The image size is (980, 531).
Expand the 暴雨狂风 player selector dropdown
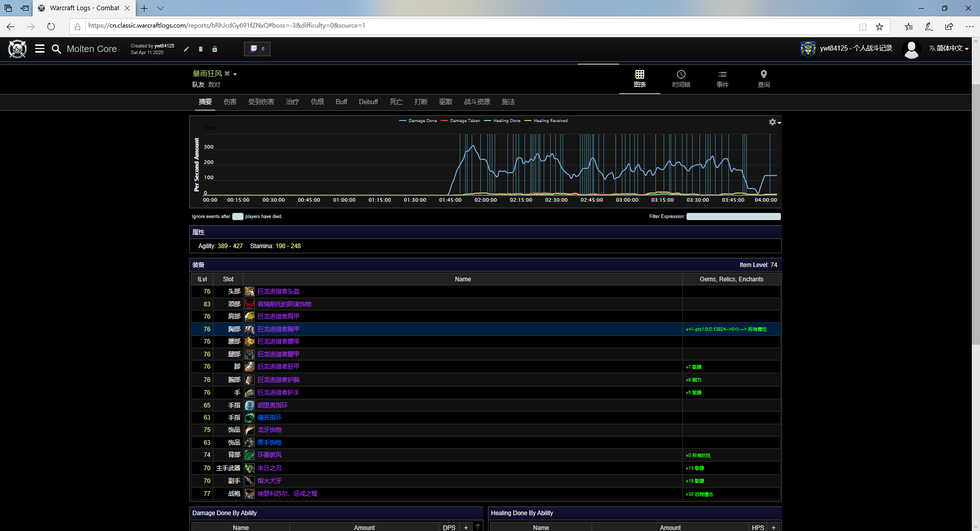tap(235, 75)
